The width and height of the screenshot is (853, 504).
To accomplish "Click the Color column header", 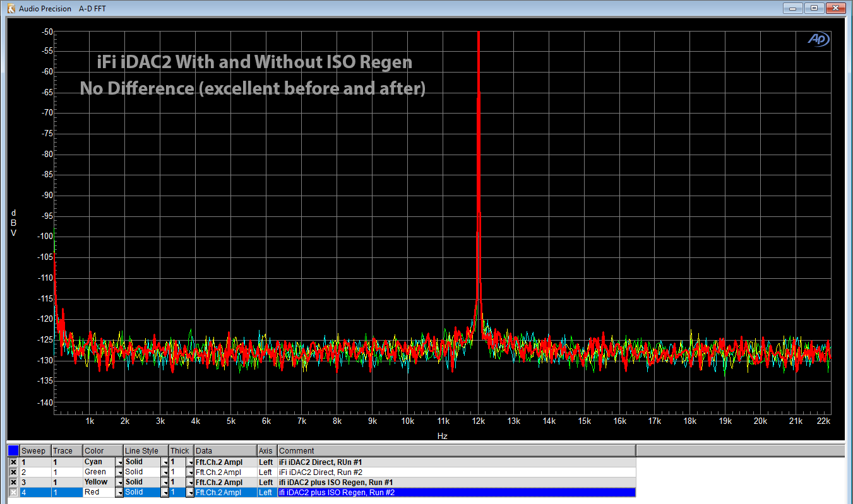I will [x=103, y=451].
